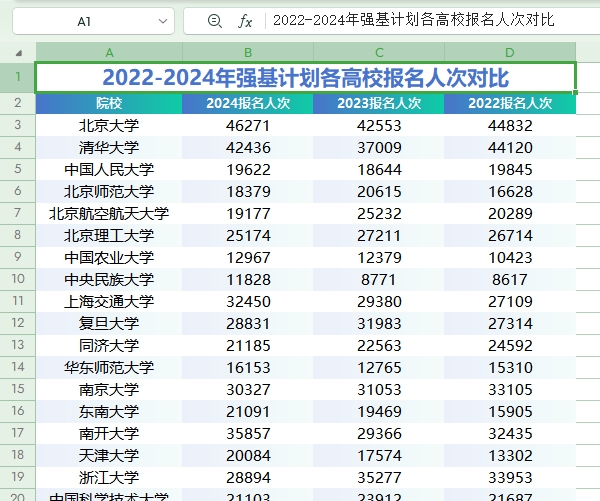Click the 院校 header cell
The width and height of the screenshot is (600, 501).
pos(109,103)
